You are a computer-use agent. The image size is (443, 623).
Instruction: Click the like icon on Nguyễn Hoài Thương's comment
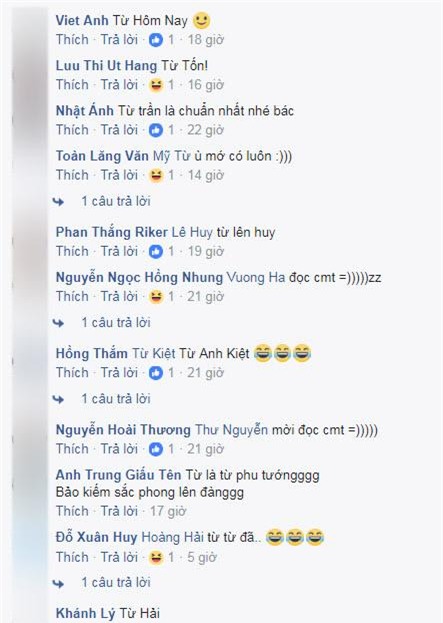(x=156, y=449)
